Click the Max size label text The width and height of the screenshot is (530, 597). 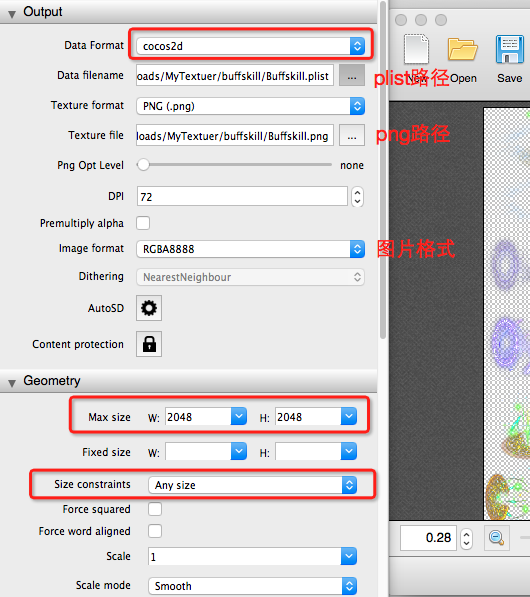pos(109,417)
